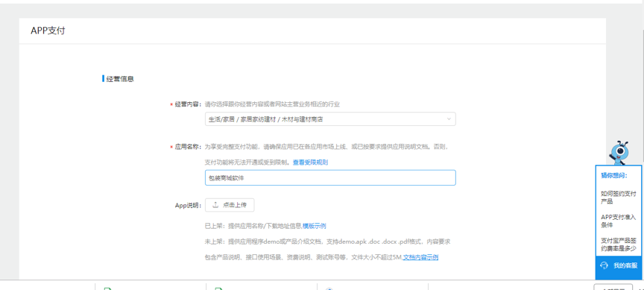This screenshot has width=644, height=290.
Task: Click the headset icon beside 我的客服
Action: click(604, 265)
